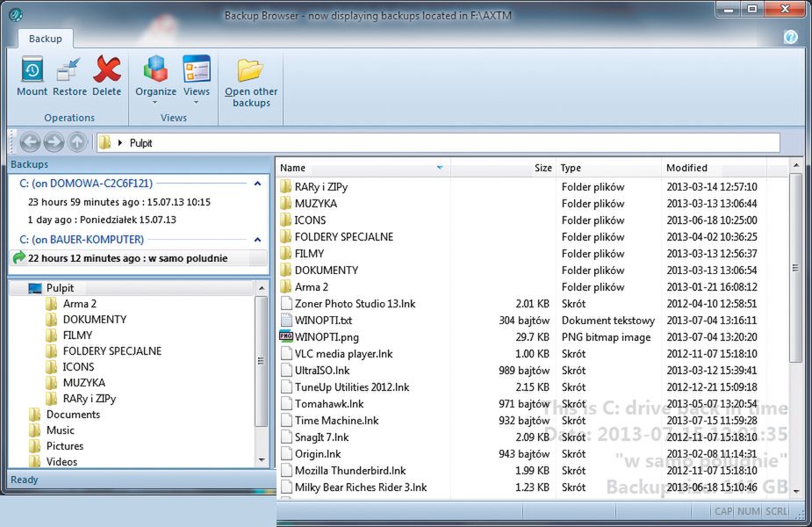This screenshot has width=812, height=527.
Task: Click the Mount backup icon
Action: pyautogui.click(x=32, y=70)
